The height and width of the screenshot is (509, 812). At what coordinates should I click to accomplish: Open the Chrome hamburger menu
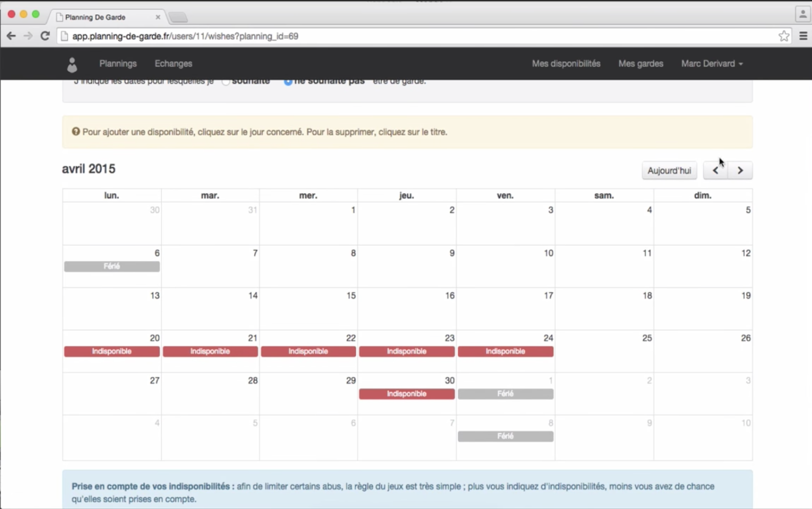click(803, 36)
